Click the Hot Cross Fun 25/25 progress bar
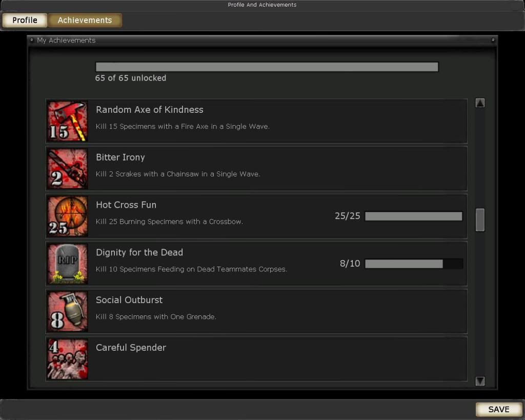Image resolution: width=525 pixels, height=420 pixels. coord(414,216)
